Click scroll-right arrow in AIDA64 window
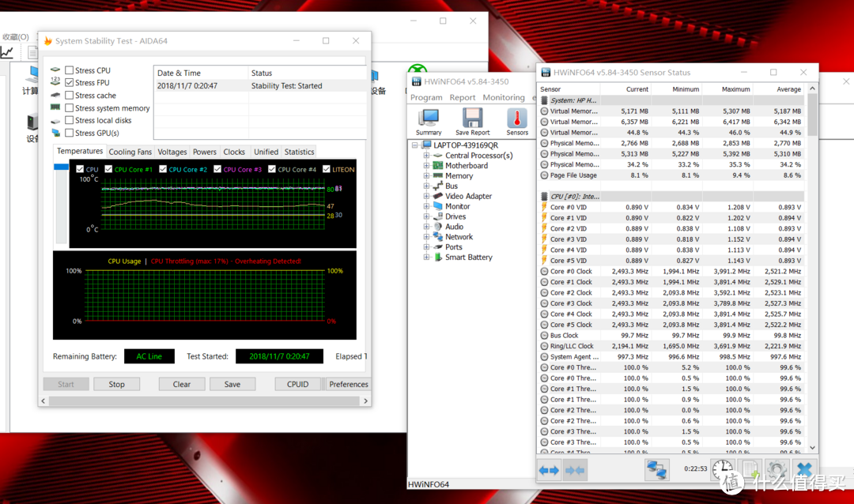The width and height of the screenshot is (854, 504). (365, 401)
